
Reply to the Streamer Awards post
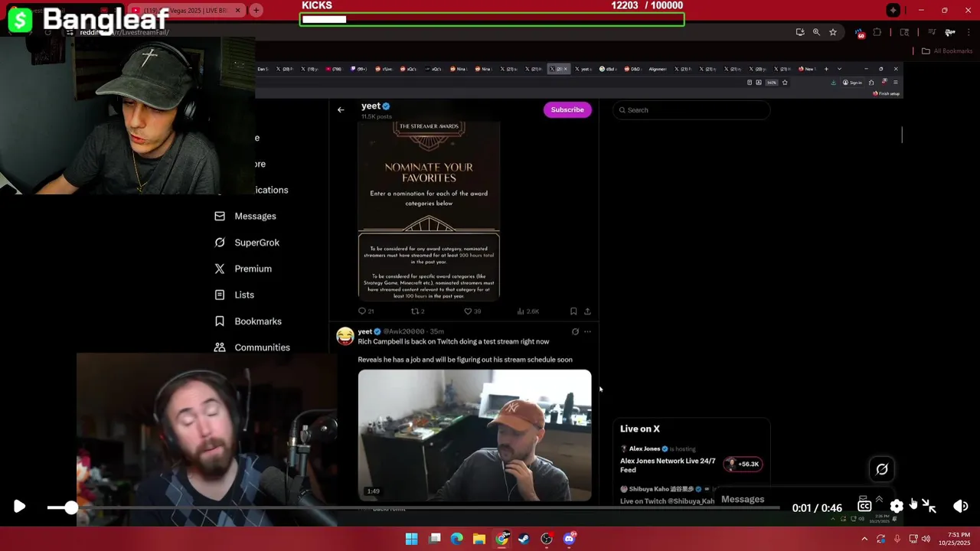(x=365, y=311)
